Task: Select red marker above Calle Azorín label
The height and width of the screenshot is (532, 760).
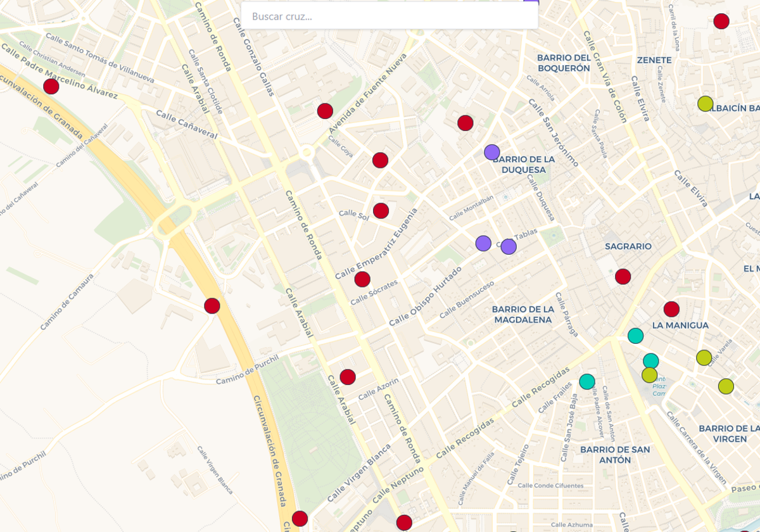Action: coord(348,377)
